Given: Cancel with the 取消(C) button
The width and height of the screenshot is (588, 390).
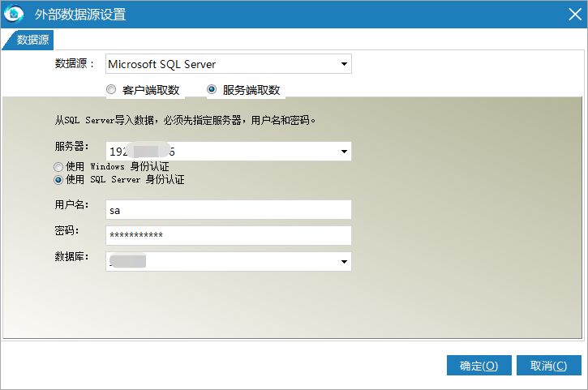Looking at the screenshot, I should (548, 366).
